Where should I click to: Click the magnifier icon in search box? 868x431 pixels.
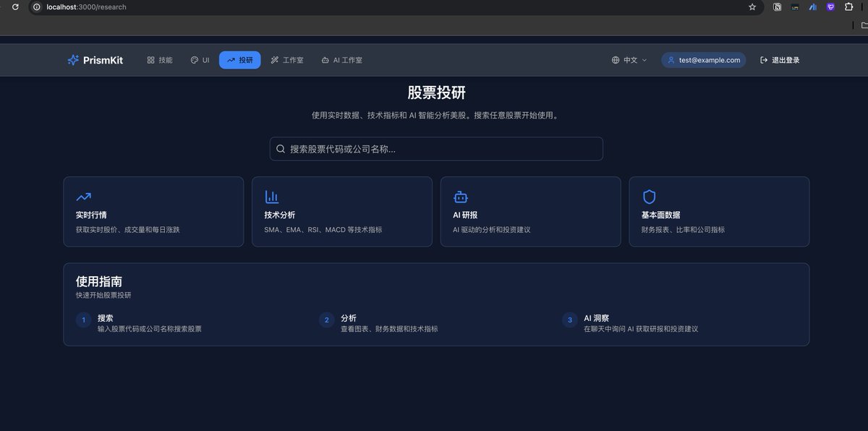pyautogui.click(x=281, y=149)
